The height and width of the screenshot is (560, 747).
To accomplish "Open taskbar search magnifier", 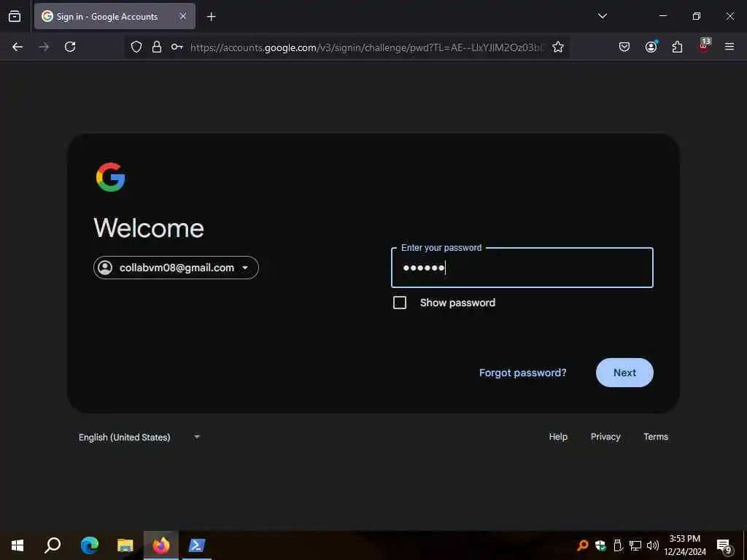I will [x=53, y=545].
